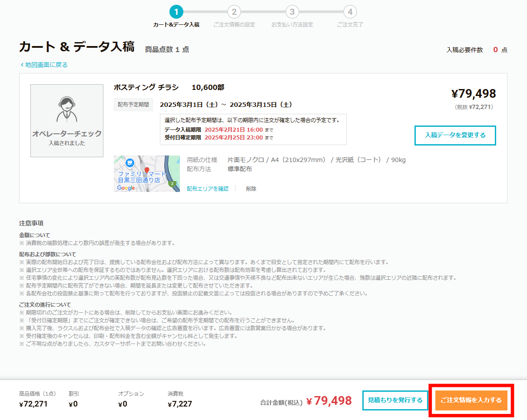Issue a quote with 見積もりを発行する
This screenshot has height=420, width=527.
click(x=395, y=400)
